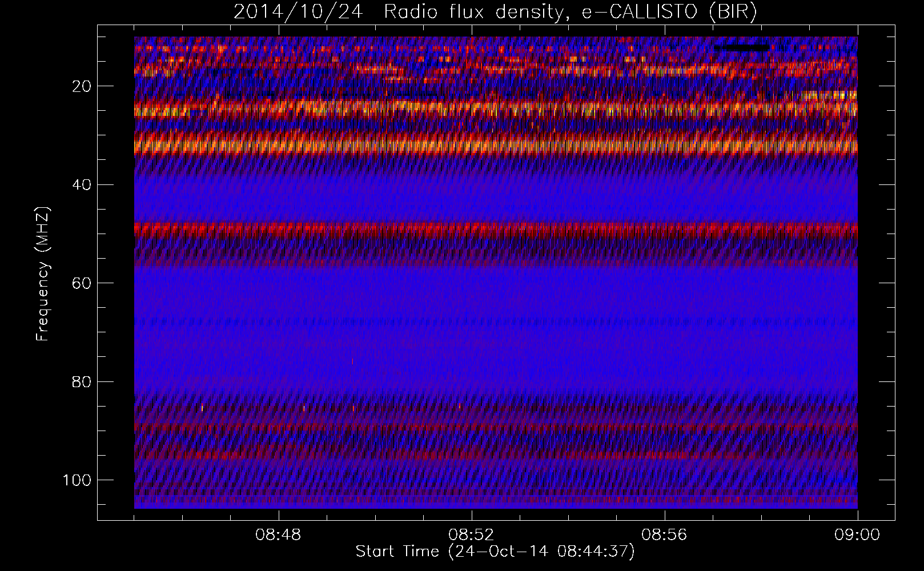Click the 08:52 time tick label
This screenshot has height=571, width=924.
(x=472, y=535)
